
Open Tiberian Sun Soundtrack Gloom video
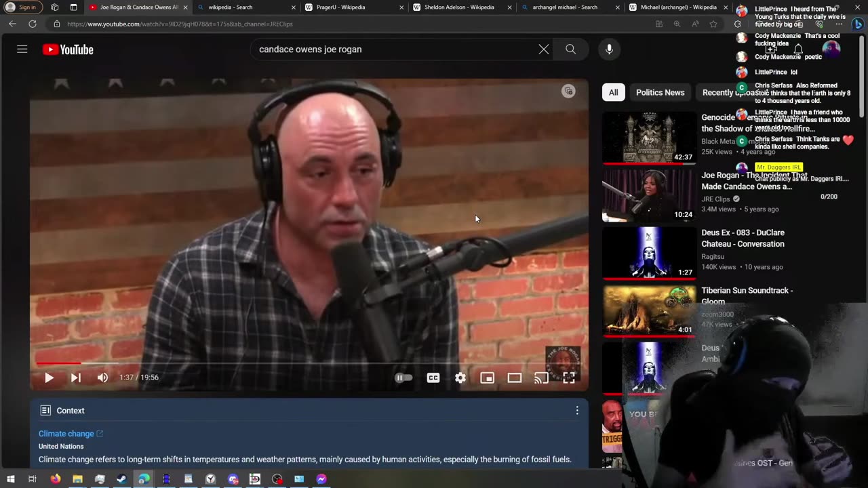pyautogui.click(x=649, y=310)
